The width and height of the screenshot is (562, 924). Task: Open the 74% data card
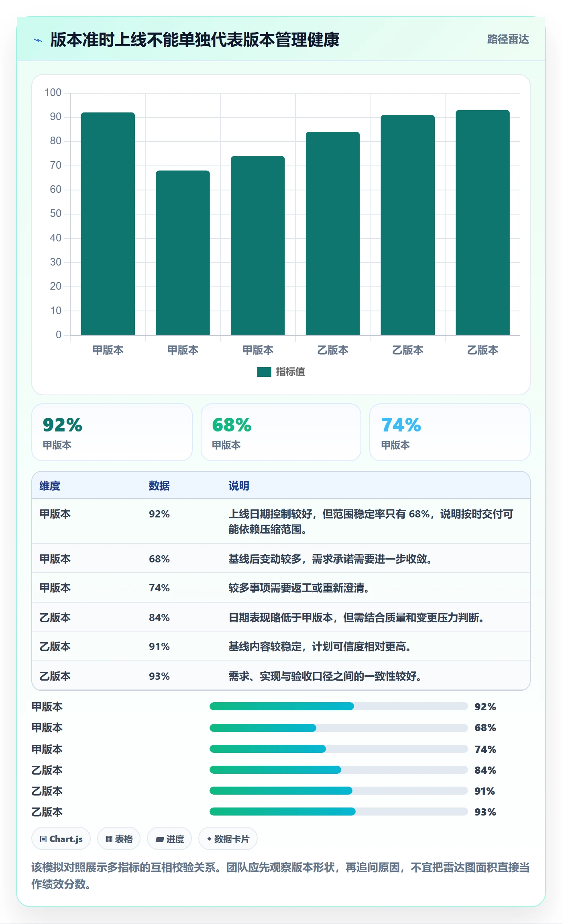coord(450,432)
